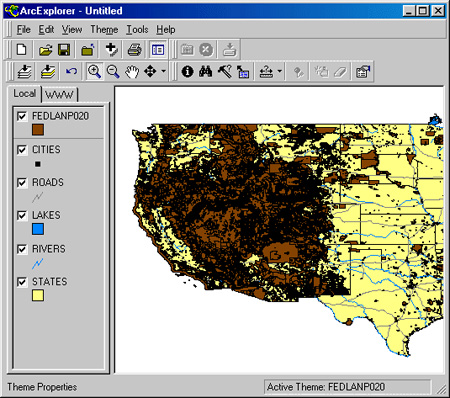Save the project with the floppy disk icon
The width and height of the screenshot is (450, 398).
click(x=64, y=50)
